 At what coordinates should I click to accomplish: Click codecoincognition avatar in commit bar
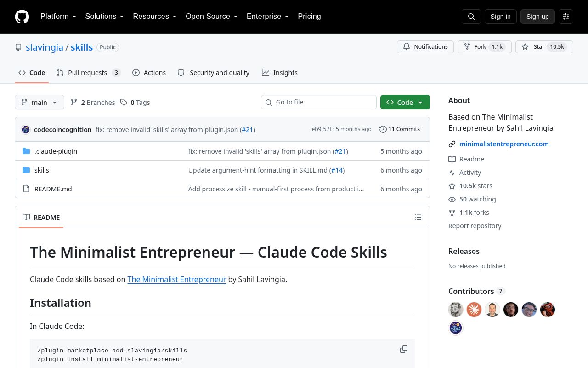coord(26,130)
